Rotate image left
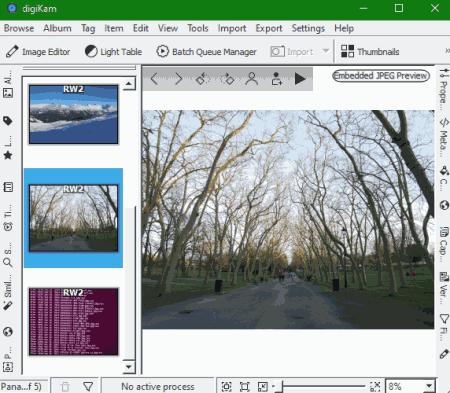The height and width of the screenshot is (393, 450). [x=203, y=79]
